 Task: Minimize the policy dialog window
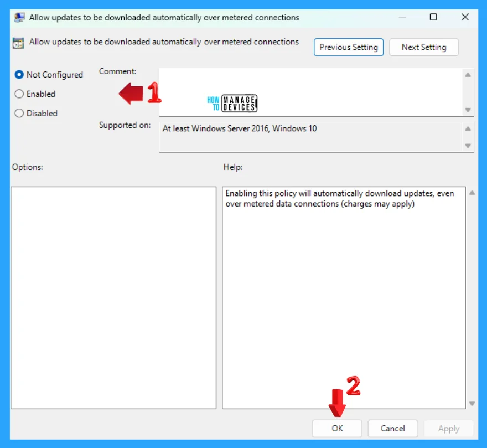coord(402,17)
